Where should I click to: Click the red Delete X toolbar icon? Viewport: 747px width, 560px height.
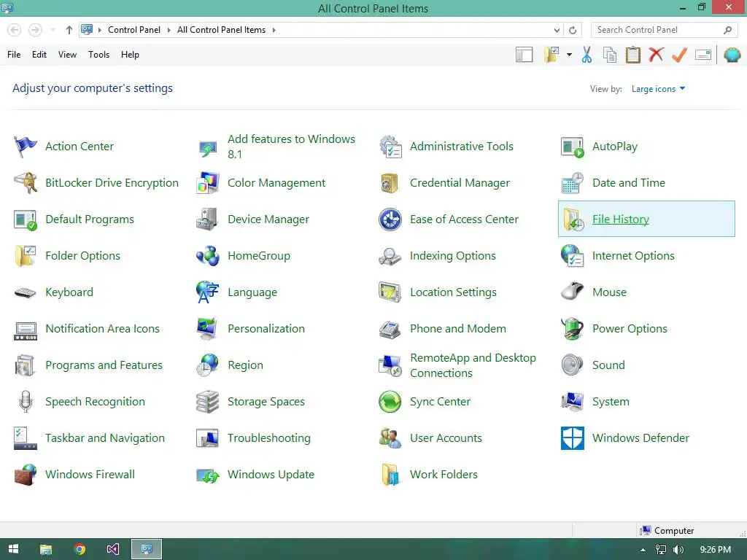[x=656, y=54]
